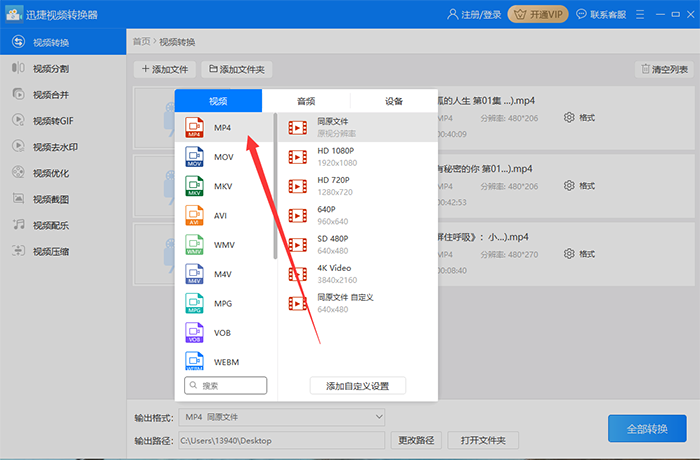The width and height of the screenshot is (700, 460).
Task: Click the 更改路径 button
Action: click(x=417, y=440)
